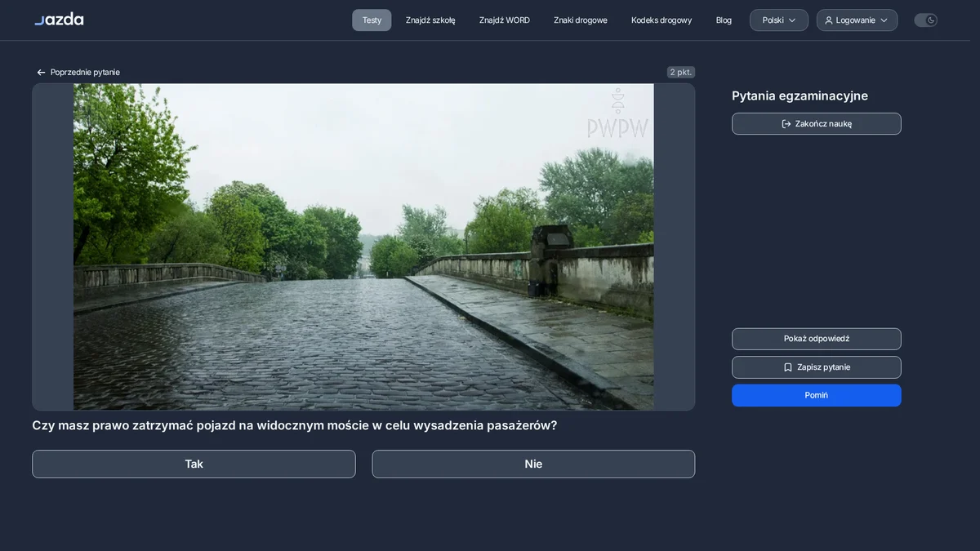Screen dimensions: 980x551
Task: Click the question text about stopping on bridge
Action: [x=295, y=425]
